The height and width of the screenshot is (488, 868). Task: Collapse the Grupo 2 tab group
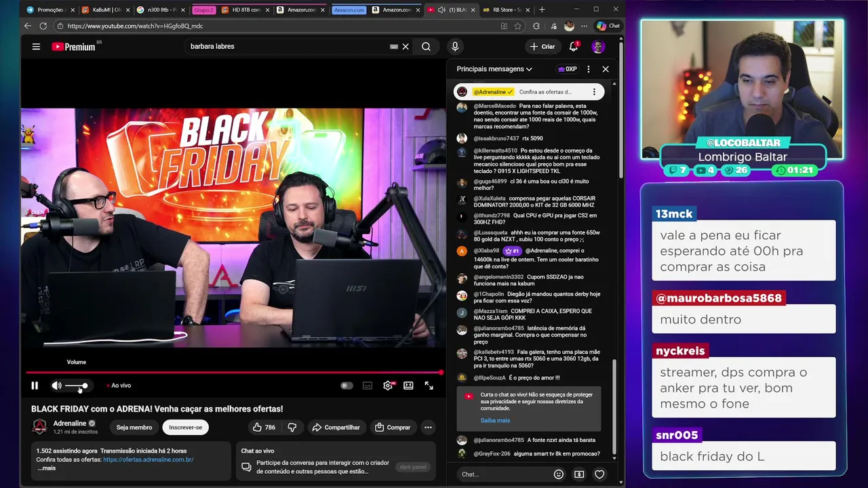[203, 10]
